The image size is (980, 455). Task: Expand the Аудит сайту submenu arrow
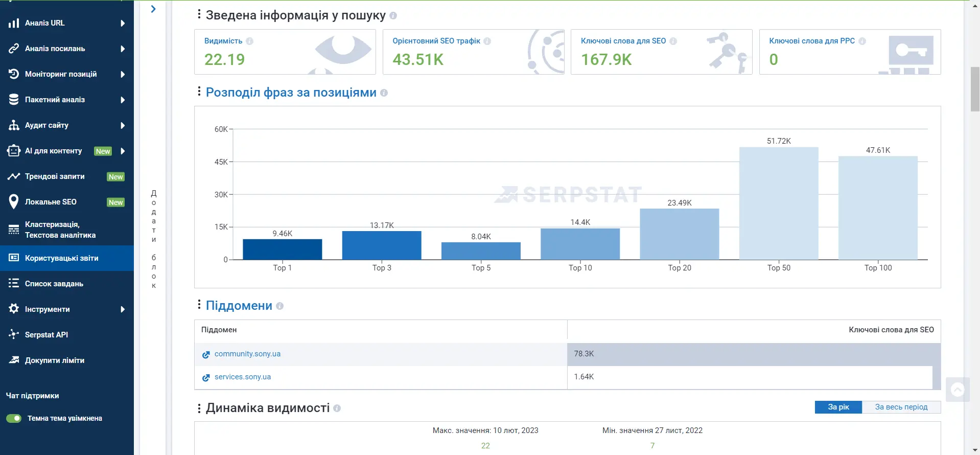click(x=123, y=125)
